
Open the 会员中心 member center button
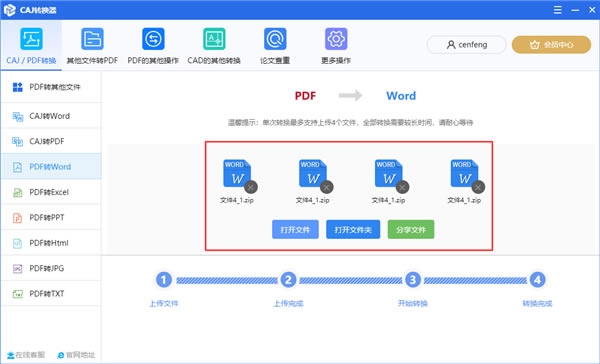click(x=551, y=45)
